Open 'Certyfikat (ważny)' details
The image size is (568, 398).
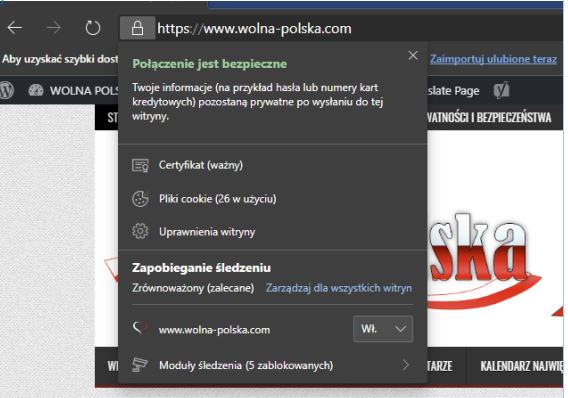[201, 165]
